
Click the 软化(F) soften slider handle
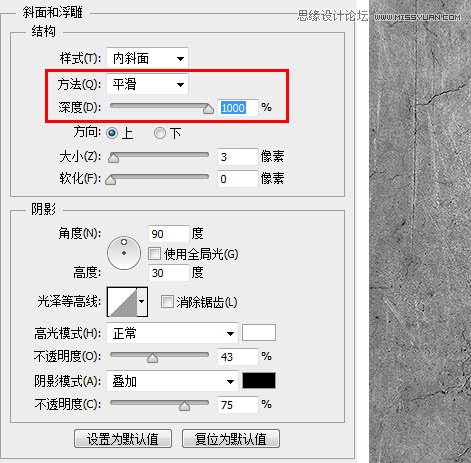point(110,180)
